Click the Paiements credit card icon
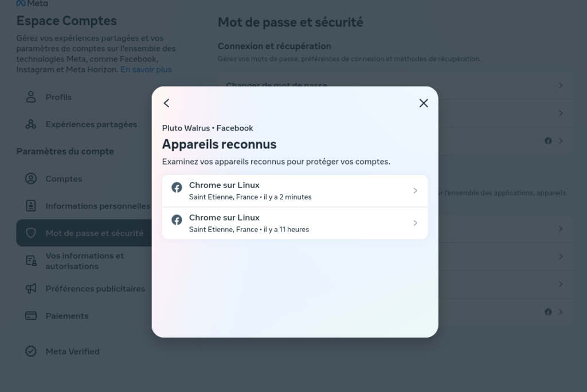This screenshot has width=587, height=392. coord(31,316)
